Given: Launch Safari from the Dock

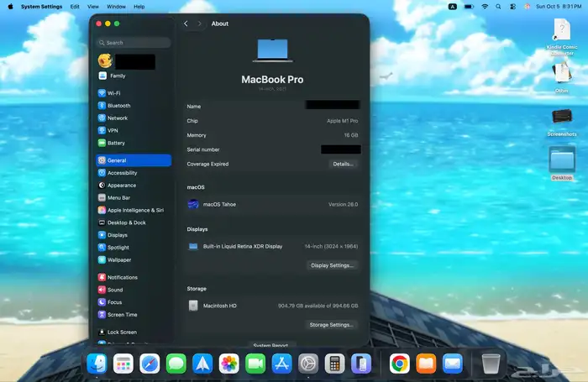Looking at the screenshot, I should (x=150, y=364).
